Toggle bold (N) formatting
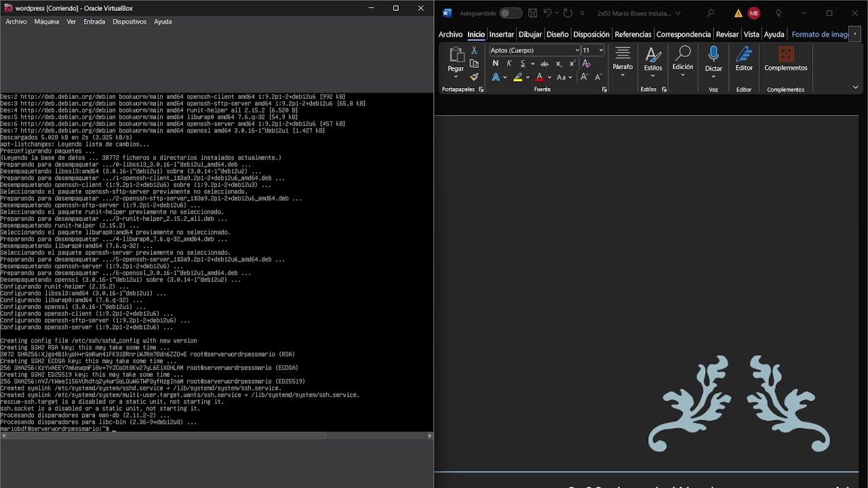868x488 pixels. (x=496, y=64)
